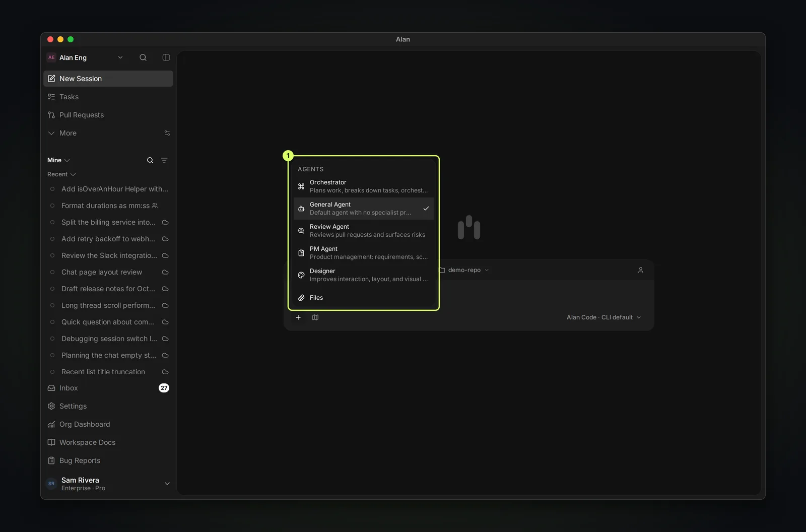Start a New Session
806x532 pixels.
pos(108,79)
